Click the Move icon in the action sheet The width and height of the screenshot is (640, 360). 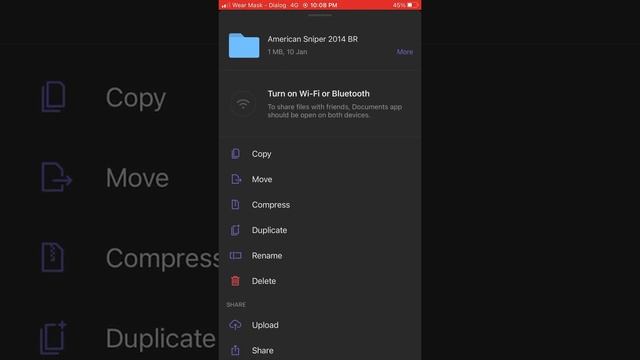coord(236,179)
